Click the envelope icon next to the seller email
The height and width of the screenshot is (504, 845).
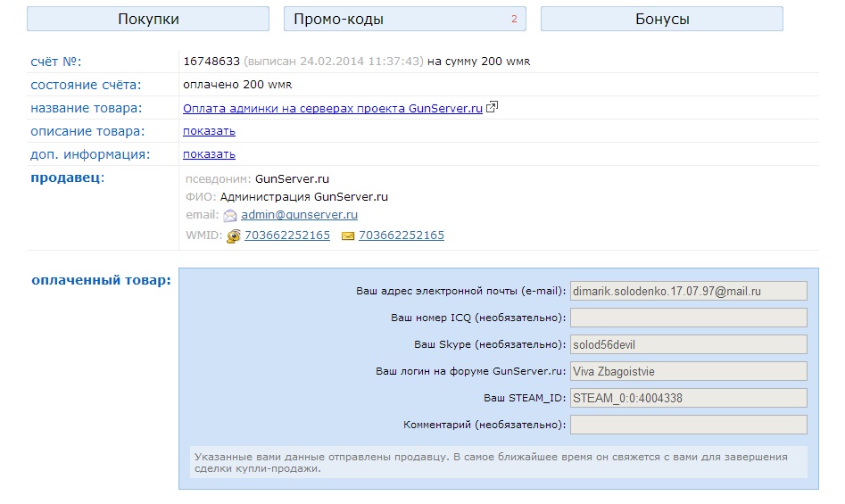point(230,215)
